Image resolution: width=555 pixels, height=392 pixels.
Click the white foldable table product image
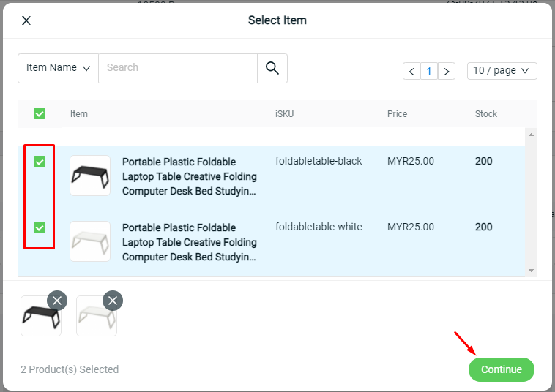(x=90, y=241)
